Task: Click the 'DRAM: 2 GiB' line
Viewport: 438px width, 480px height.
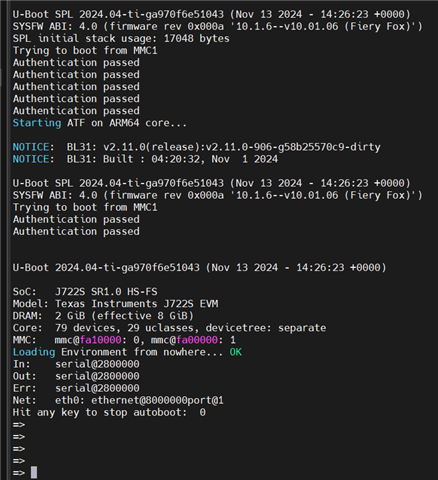Action: tap(103, 316)
